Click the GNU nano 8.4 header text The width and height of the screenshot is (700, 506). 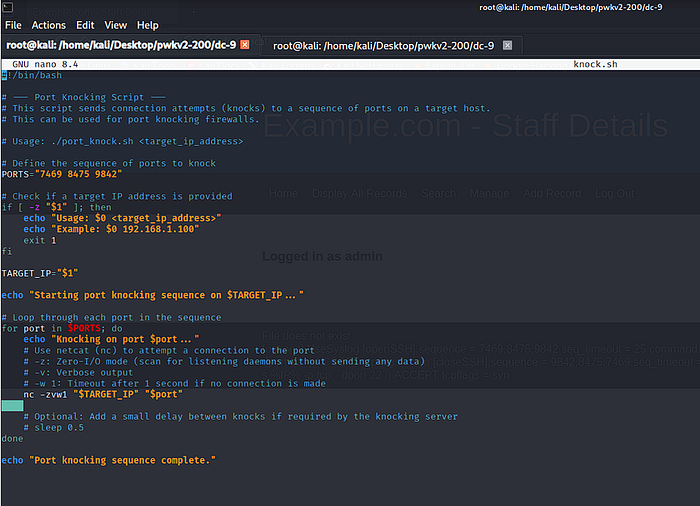click(x=45, y=64)
